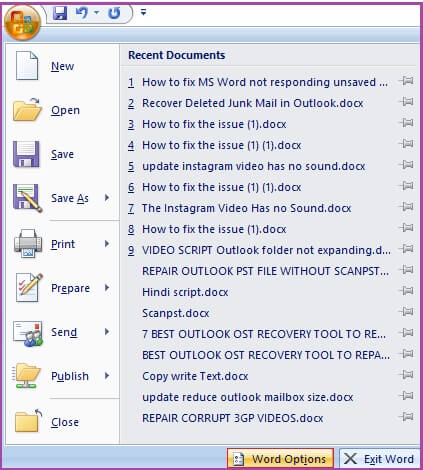
Task: Pin 'update reduce outlook mailbox size.docx'
Action: point(406,396)
